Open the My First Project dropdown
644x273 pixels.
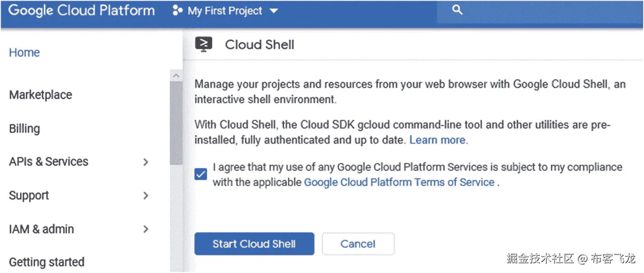274,11
